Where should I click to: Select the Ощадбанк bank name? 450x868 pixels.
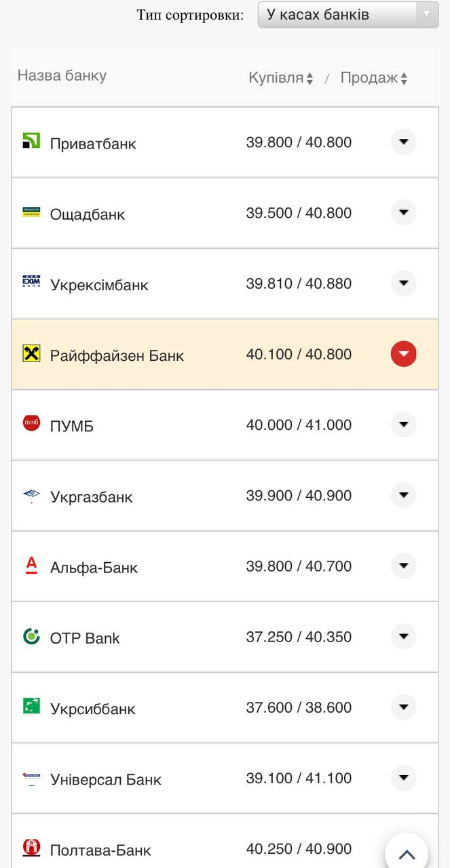tap(88, 214)
